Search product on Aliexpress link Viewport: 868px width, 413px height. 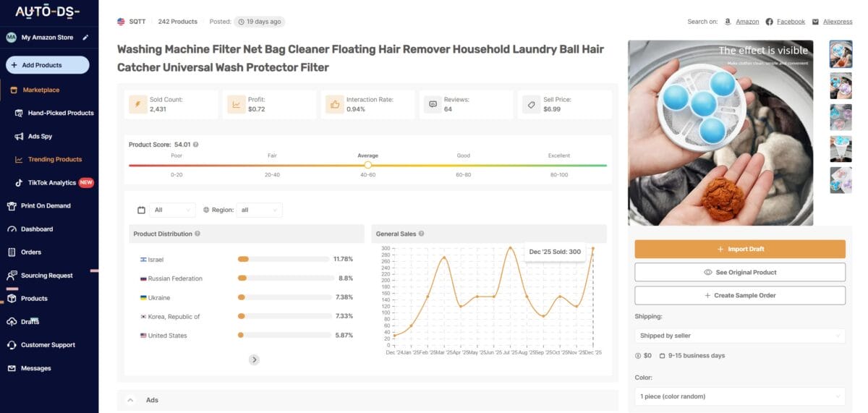[x=838, y=22]
